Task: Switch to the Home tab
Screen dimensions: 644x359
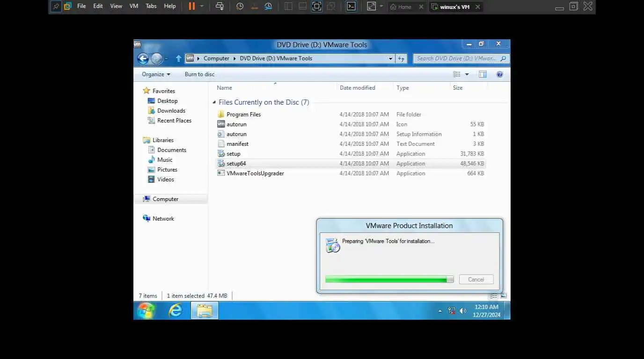Action: click(x=401, y=7)
